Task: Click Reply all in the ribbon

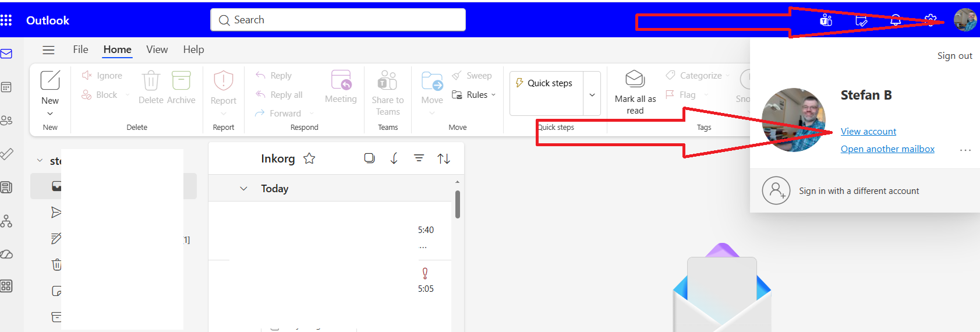Action: tap(279, 95)
